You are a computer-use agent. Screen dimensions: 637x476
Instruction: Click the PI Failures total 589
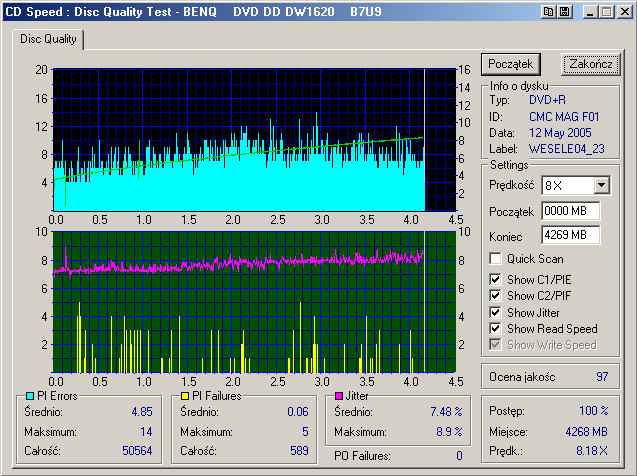coord(299,451)
